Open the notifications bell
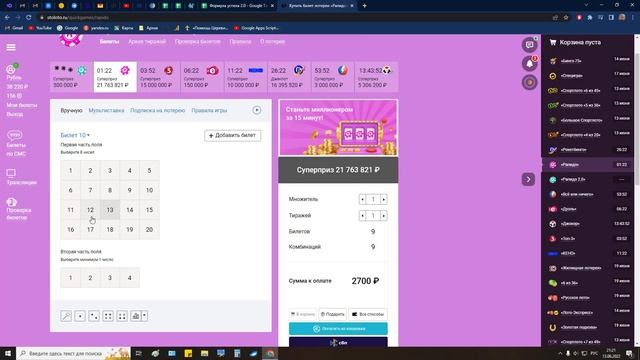 (529, 64)
